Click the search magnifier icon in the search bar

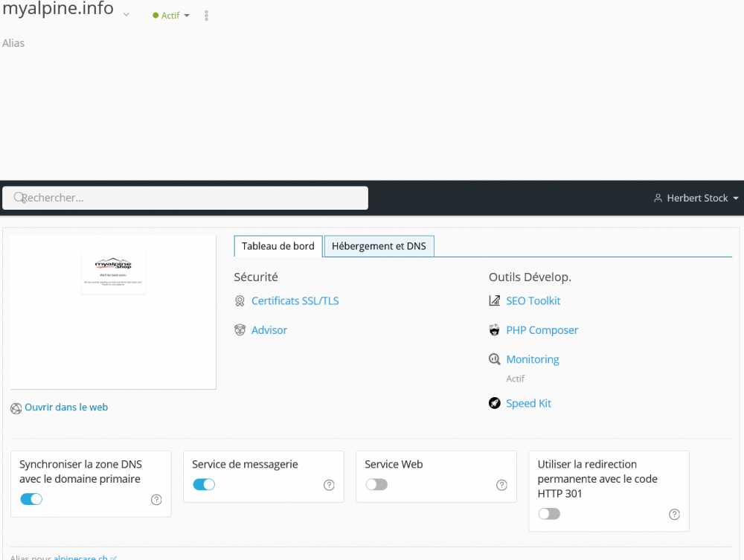19,198
